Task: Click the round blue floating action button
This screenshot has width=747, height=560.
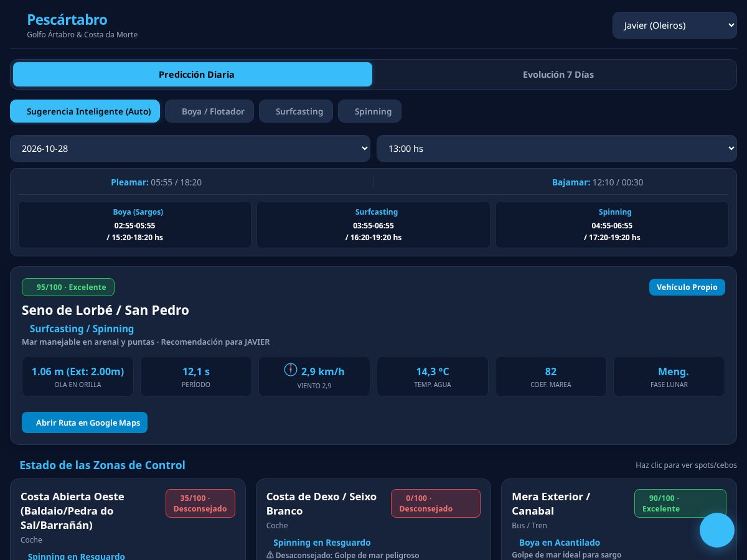Action: click(717, 530)
